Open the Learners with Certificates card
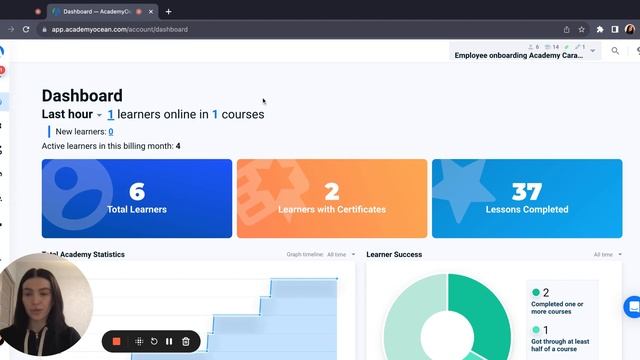 [x=332, y=198]
